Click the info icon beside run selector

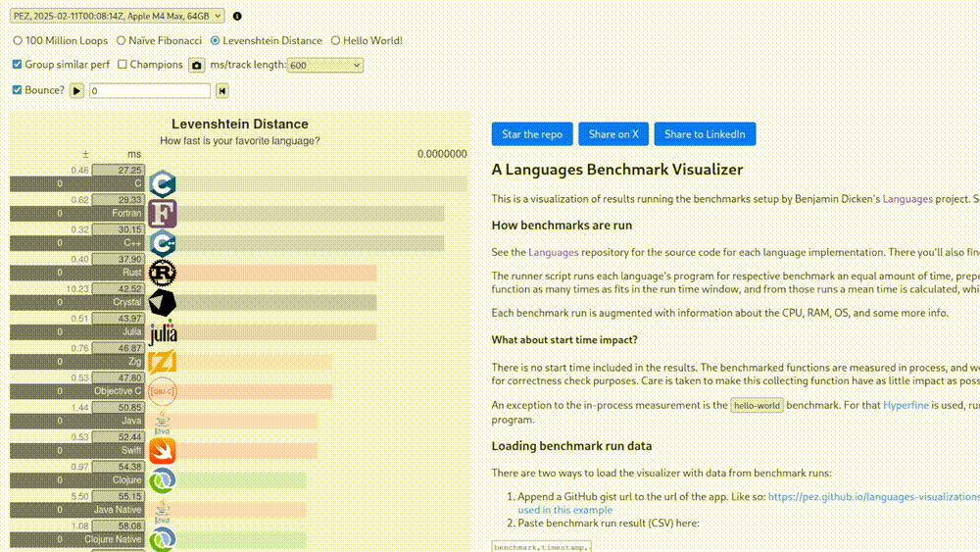point(237,17)
